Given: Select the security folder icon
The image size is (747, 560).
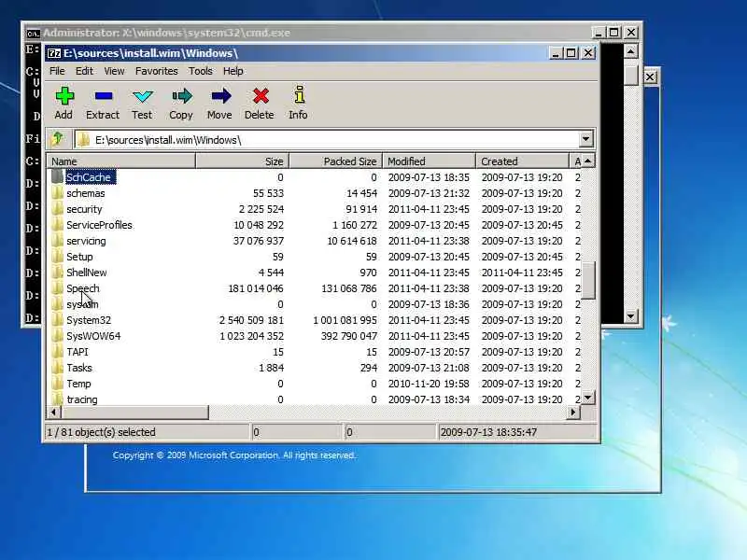Looking at the screenshot, I should point(57,208).
